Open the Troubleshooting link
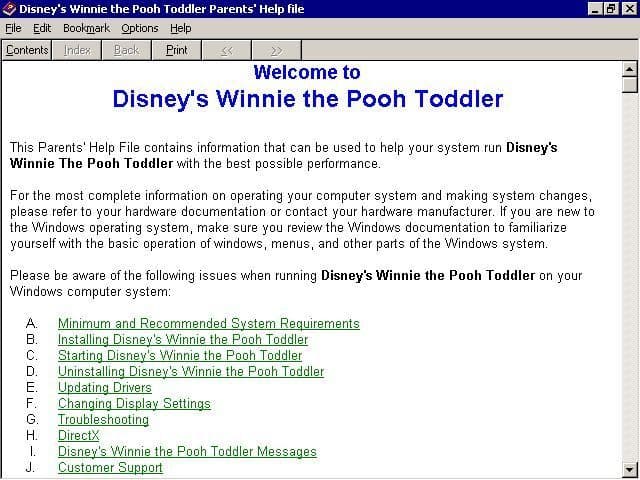This screenshot has height=480, width=640. pos(103,419)
